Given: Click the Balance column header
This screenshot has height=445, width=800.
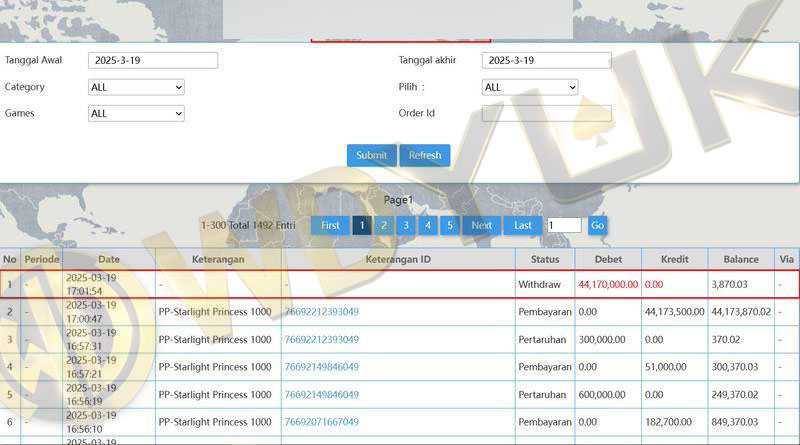Looking at the screenshot, I should click(741, 259).
